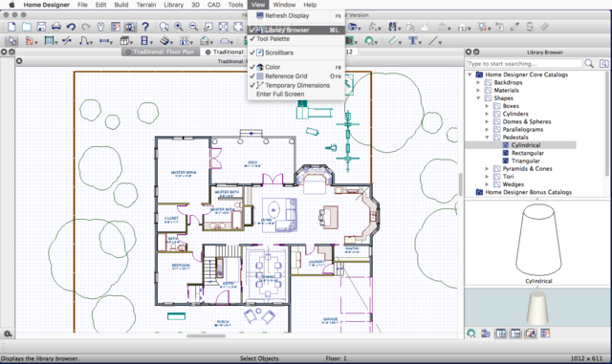The image size is (612, 364).
Task: Toggle Color display in the View menu
Action: [295, 67]
